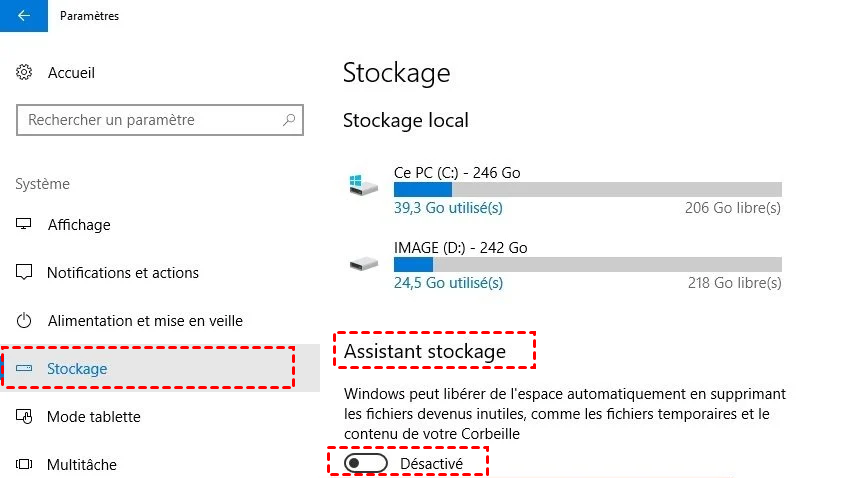The width and height of the screenshot is (852, 478).
Task: Click the Rechercher un paramètre field
Action: tap(150, 120)
